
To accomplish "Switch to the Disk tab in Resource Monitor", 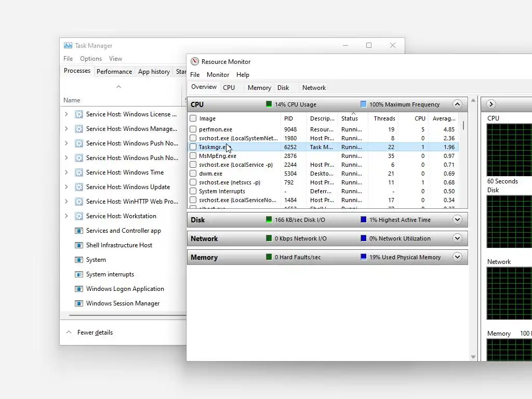I will (x=283, y=87).
